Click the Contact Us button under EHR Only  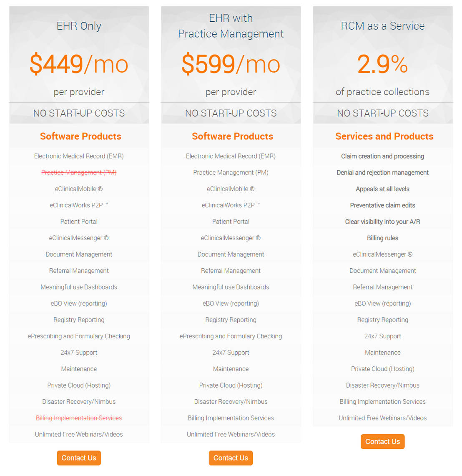[x=78, y=458]
